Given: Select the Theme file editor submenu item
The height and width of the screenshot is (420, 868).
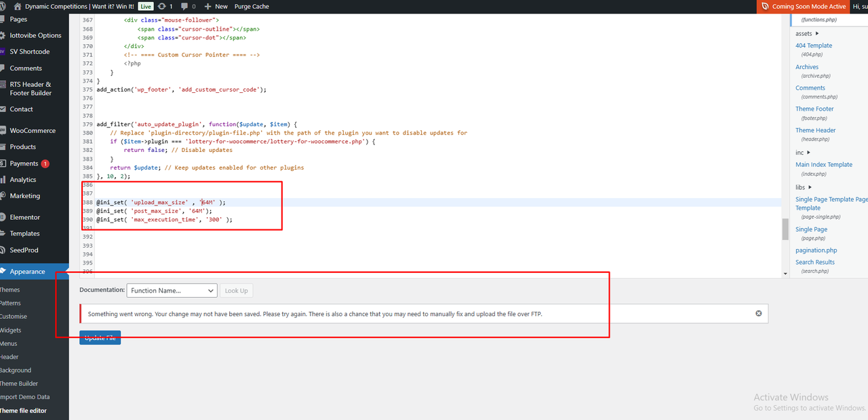Looking at the screenshot, I should 24,411.
